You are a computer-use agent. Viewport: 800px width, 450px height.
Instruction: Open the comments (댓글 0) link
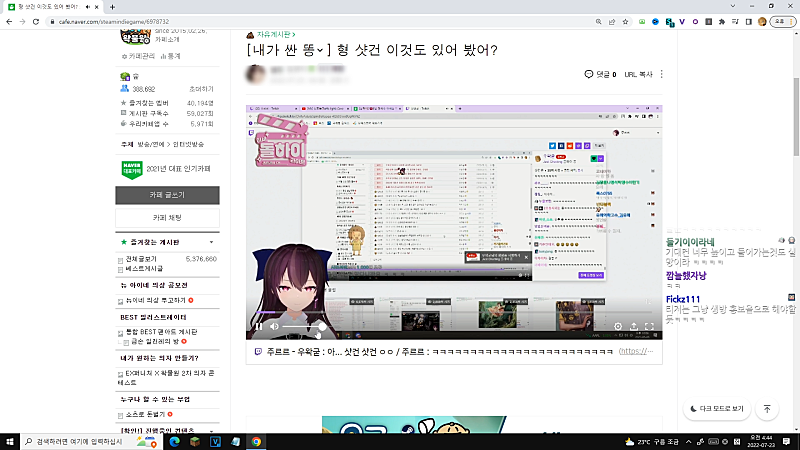coord(601,74)
